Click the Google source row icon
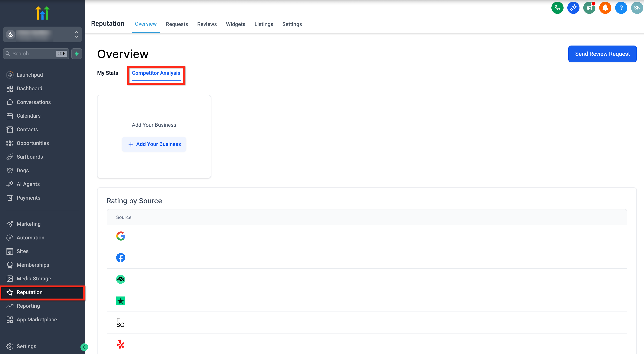Viewport: 644px width, 354px height. tap(120, 236)
